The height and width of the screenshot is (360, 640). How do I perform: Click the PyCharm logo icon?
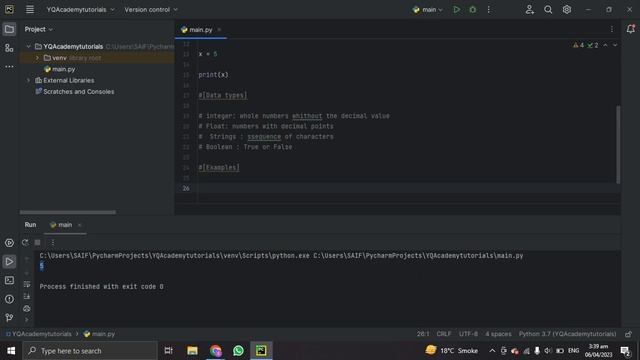(x=9, y=9)
